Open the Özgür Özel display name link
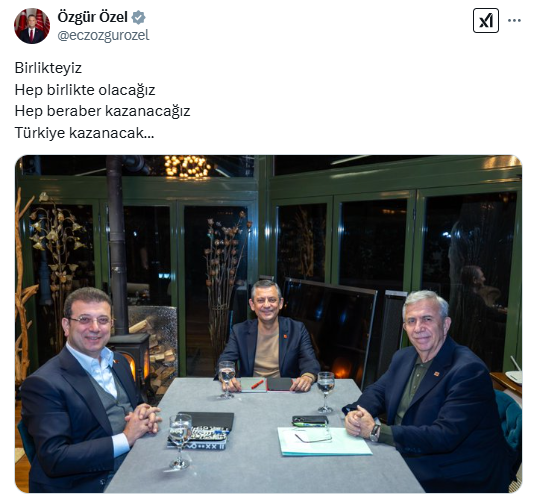Image resolution: width=535 pixels, height=500 pixels. (x=92, y=17)
